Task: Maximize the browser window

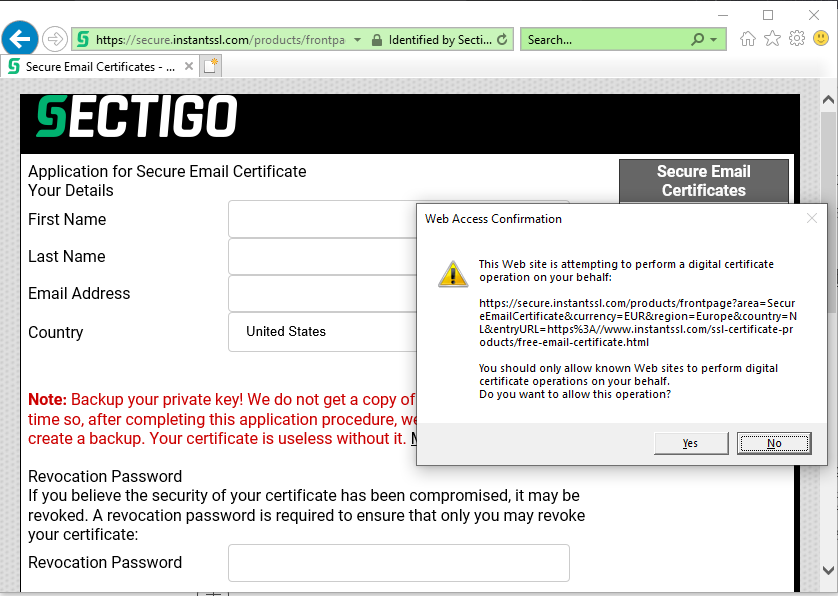Action: tap(768, 15)
